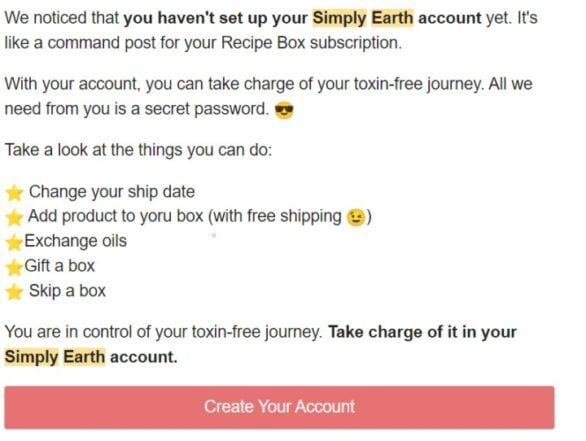Image resolution: width=586 pixels, height=441 pixels.
Task: Click the winking emoji after free shipping
Action: click(355, 218)
